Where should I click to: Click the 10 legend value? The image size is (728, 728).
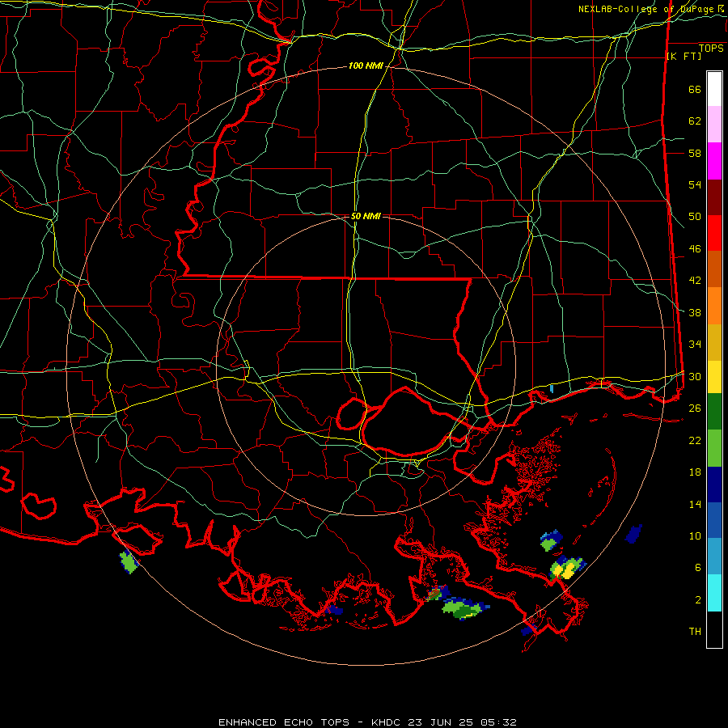pos(695,536)
